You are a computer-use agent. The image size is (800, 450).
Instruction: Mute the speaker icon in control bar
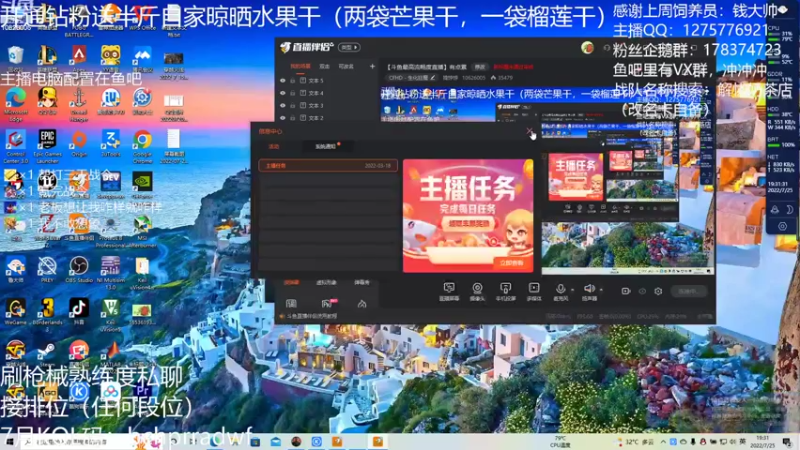point(589,291)
